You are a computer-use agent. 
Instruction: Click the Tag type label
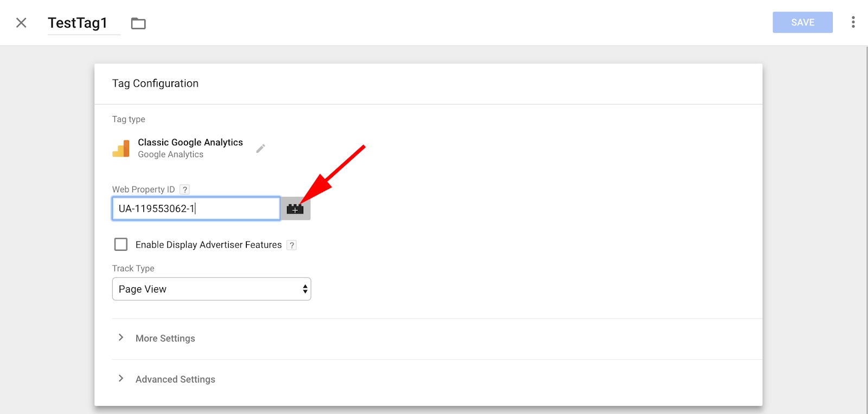coord(129,119)
